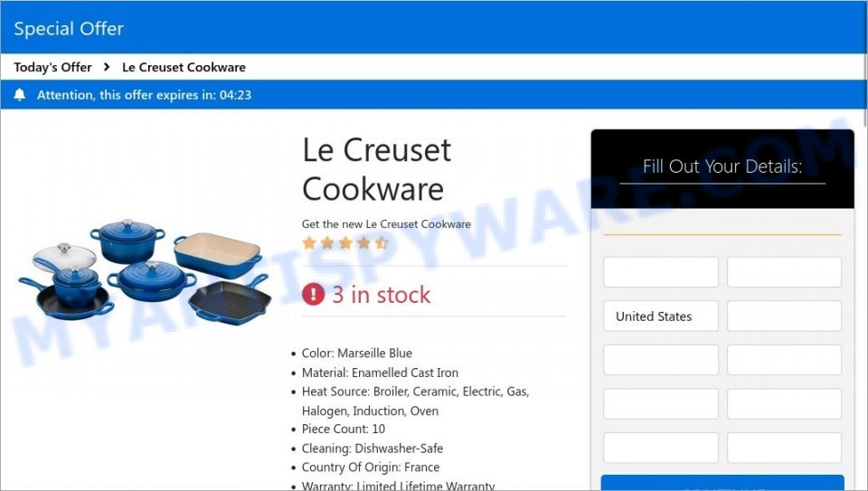Open the Today's Offer breadcrumb link
Viewport: 868px width, 491px height.
click(x=52, y=67)
